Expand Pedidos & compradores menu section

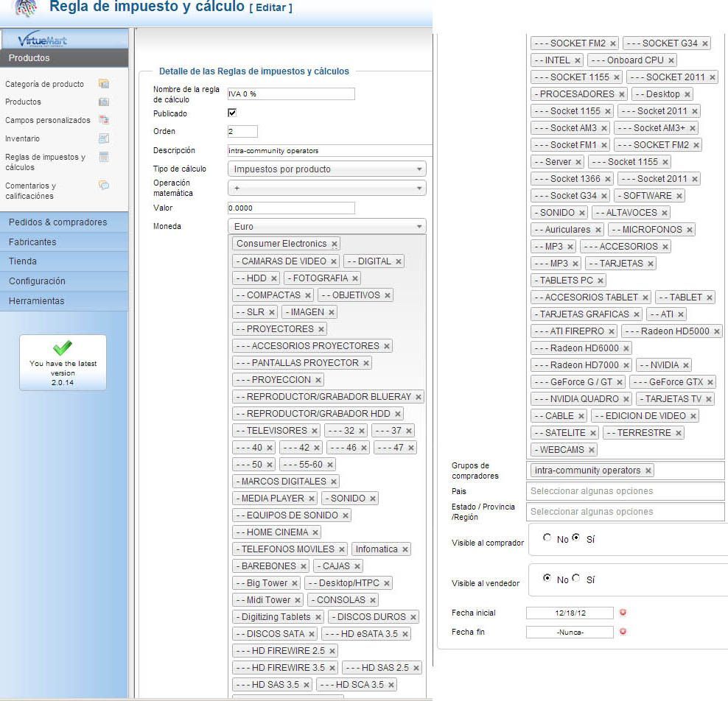pos(64,222)
